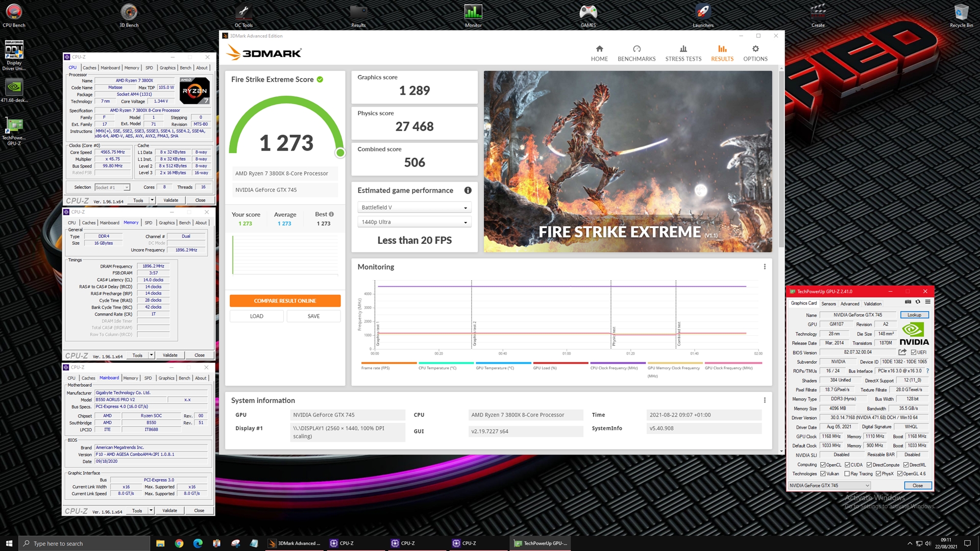The height and width of the screenshot is (551, 980).
Task: Click score gauge green knob
Action: click(x=340, y=153)
